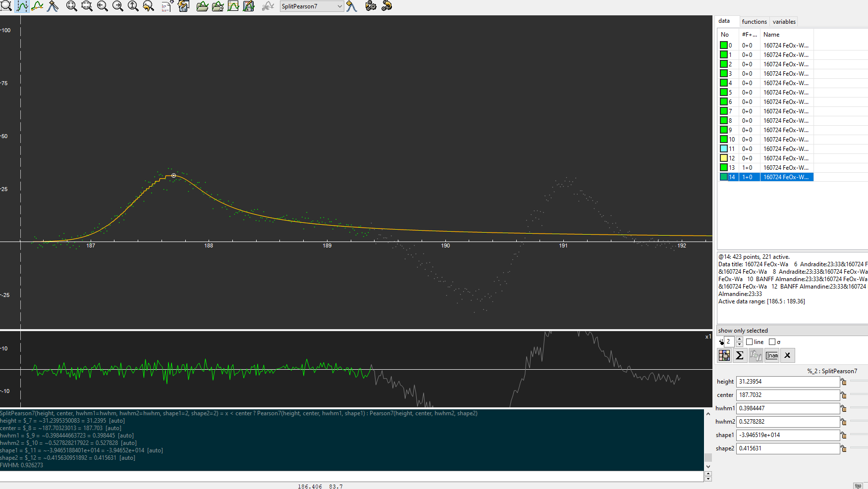Image resolution: width=868 pixels, height=489 pixels.
Task: Click color swatch of dataset 12
Action: pyautogui.click(x=724, y=158)
